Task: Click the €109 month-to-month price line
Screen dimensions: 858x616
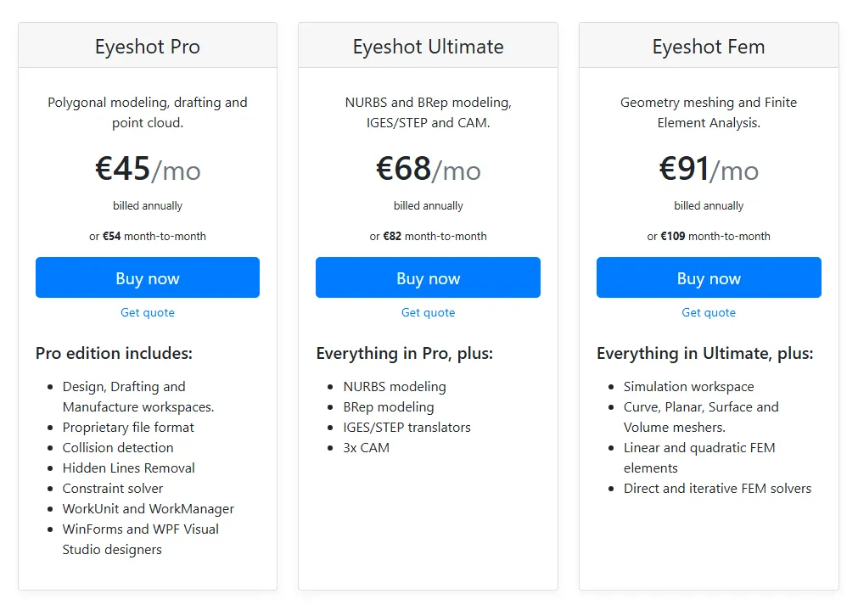Action: 709,236
